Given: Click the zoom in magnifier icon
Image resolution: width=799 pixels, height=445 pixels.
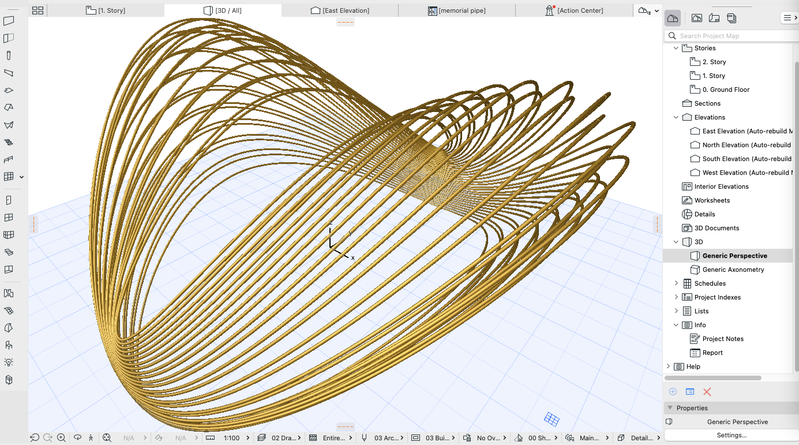Looking at the screenshot, I should pyautogui.click(x=62, y=438).
